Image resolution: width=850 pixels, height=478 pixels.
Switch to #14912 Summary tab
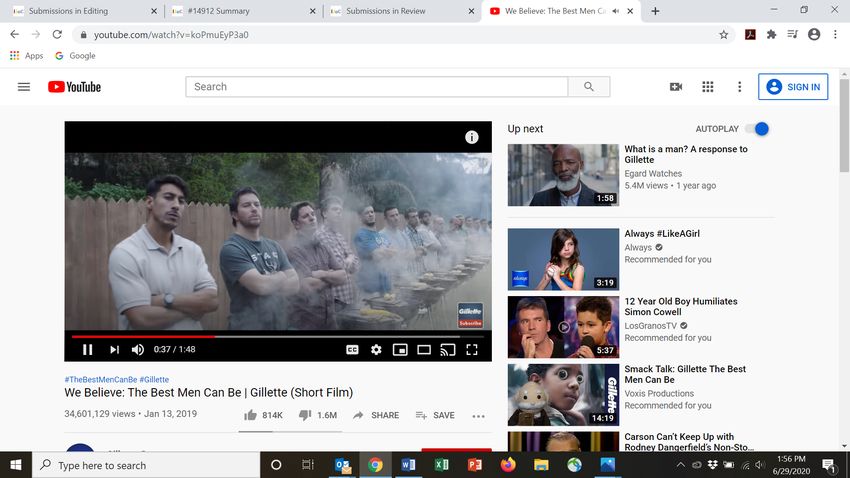click(242, 11)
